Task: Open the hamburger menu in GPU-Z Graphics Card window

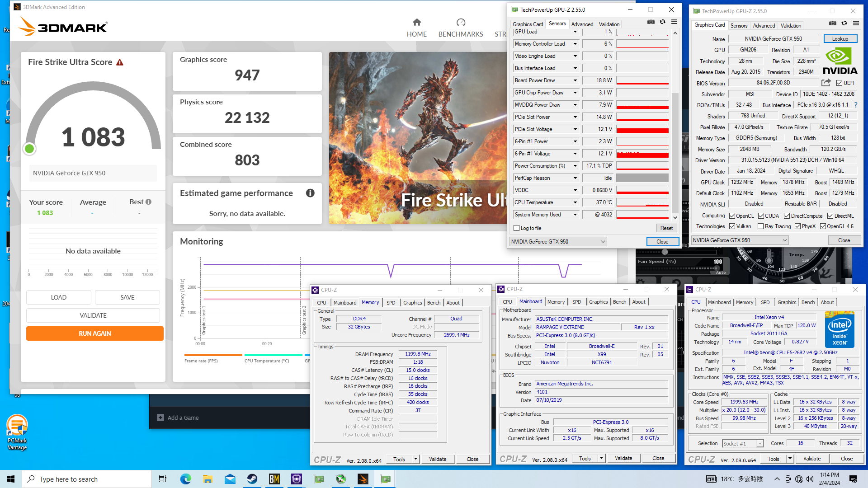Action: [856, 23]
